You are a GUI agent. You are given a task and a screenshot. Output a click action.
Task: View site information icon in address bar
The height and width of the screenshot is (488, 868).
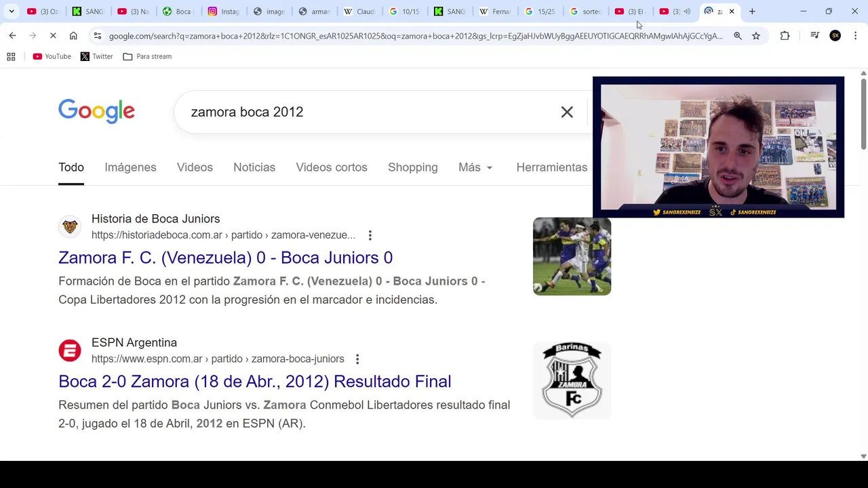(x=98, y=36)
